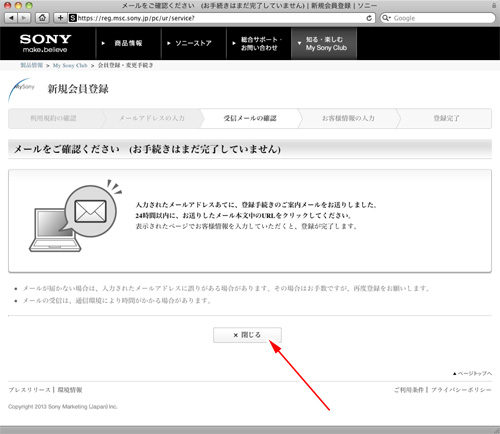Screen dimensions: 500x434
Task: Follow the My Sony Club breadcrumb link
Action: 70,66
